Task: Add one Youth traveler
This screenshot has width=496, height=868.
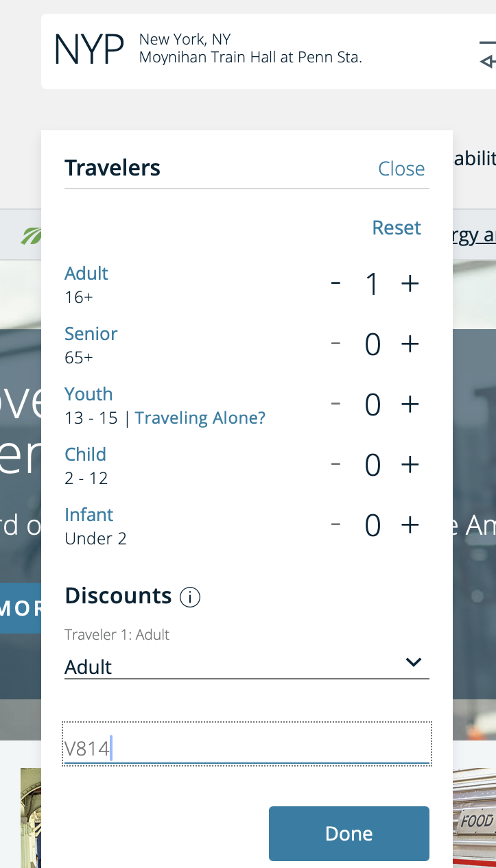Action: [x=410, y=404]
